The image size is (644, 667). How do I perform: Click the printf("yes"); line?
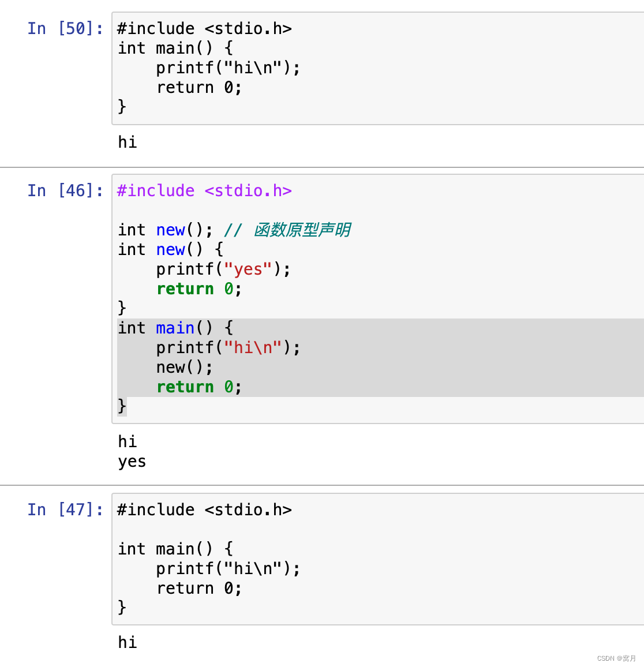click(x=223, y=269)
